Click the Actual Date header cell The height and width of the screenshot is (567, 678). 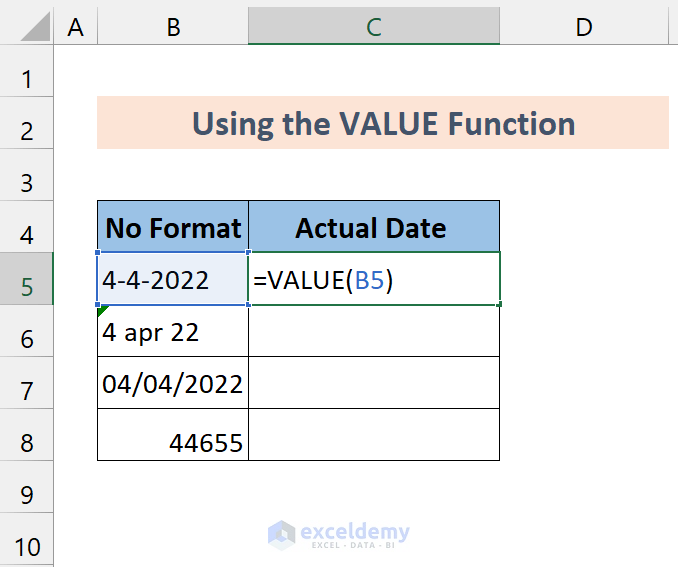(374, 227)
